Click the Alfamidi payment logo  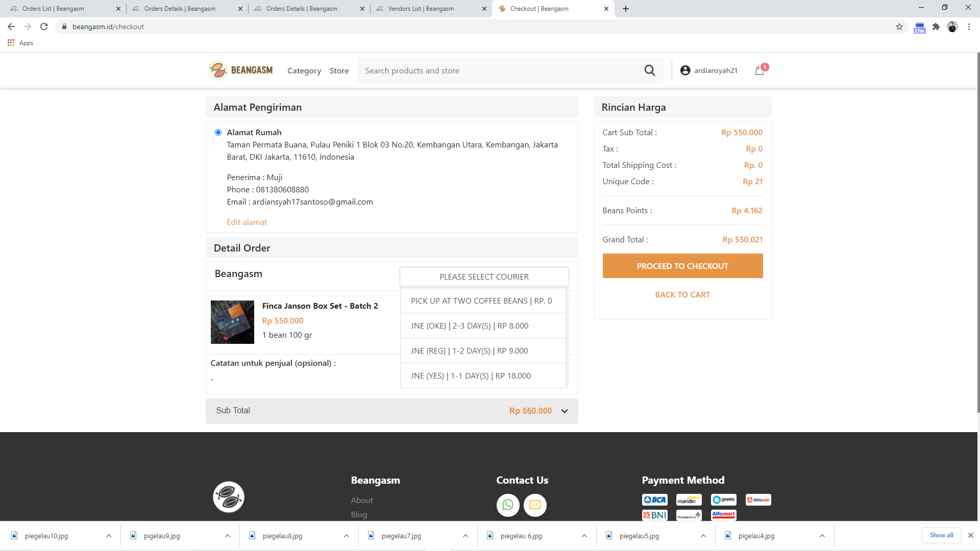758,499
